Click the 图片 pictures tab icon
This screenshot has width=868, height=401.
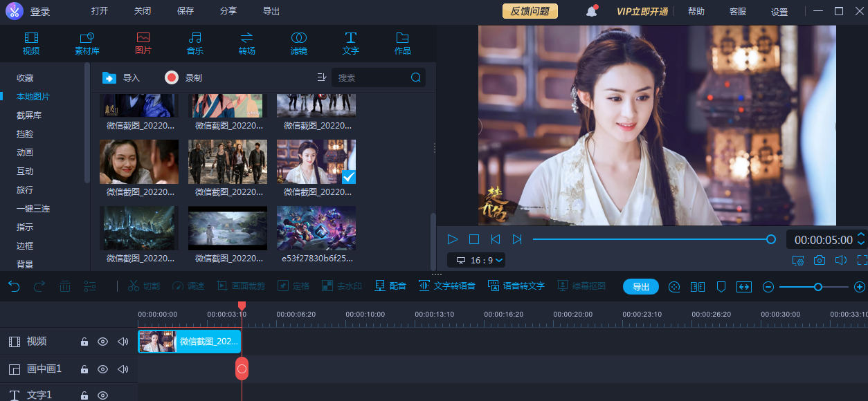point(143,37)
